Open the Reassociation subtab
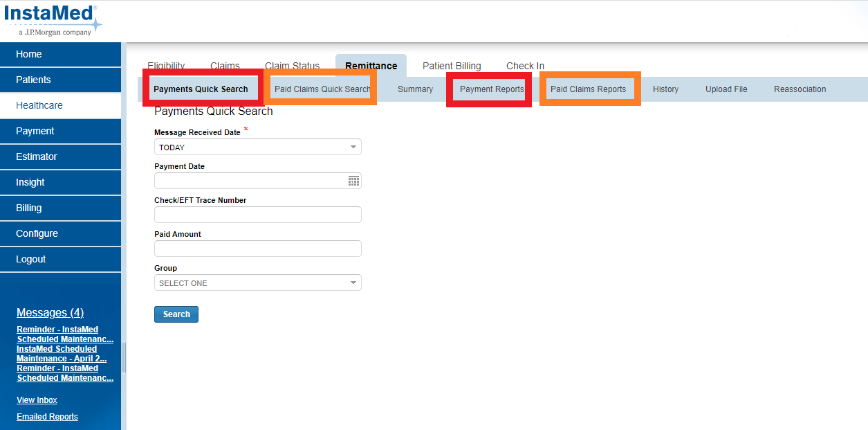Screen dimensions: 868x430 pos(800,89)
